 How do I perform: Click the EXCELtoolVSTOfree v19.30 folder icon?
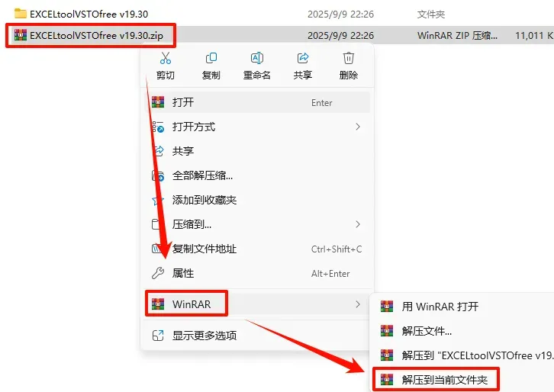click(21, 14)
